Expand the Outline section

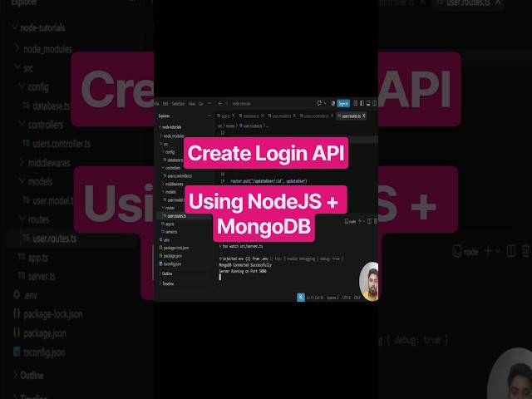click(165, 273)
